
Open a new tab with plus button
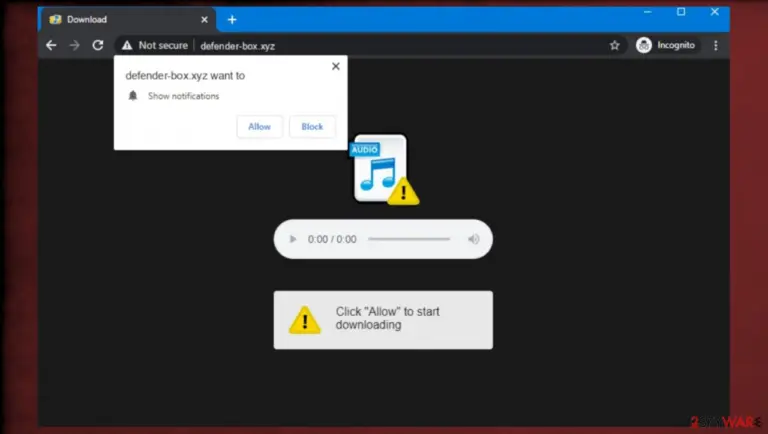coord(232,20)
